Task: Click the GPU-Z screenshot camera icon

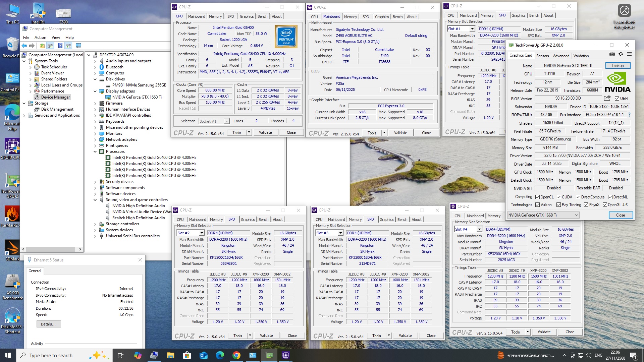Action: click(612, 54)
